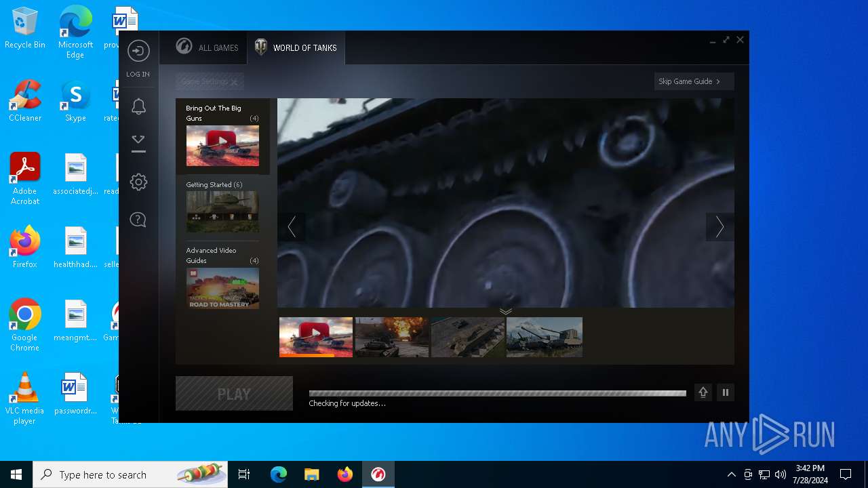Click the upward arrow priority icon
The height and width of the screenshot is (488, 868).
point(703,392)
